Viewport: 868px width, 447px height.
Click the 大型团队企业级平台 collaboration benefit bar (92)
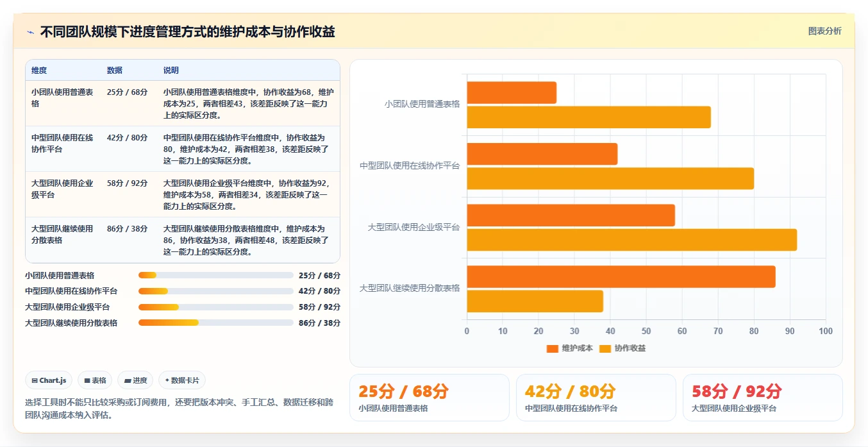(631, 240)
